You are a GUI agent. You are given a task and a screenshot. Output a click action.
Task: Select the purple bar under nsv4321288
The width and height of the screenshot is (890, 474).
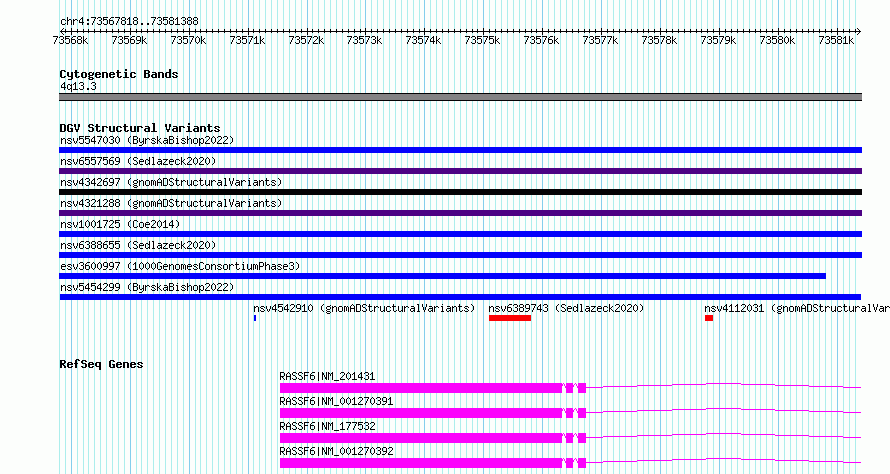460,213
